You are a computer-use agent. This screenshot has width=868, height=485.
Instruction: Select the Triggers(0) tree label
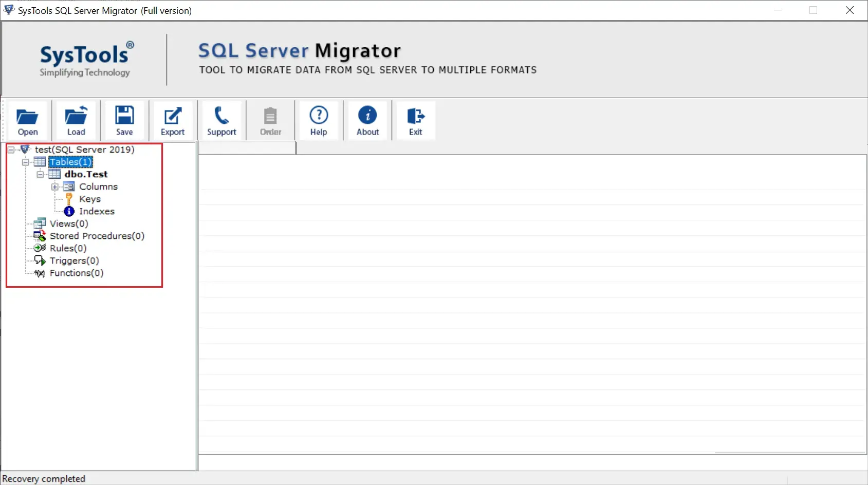tap(75, 260)
